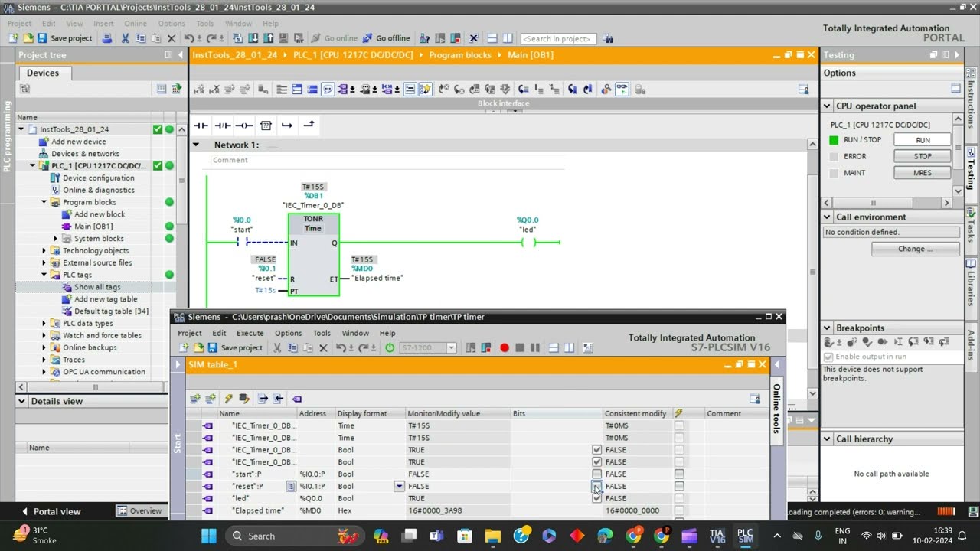Collapse the Program blocks tree node
The width and height of the screenshot is (980, 551).
pos(44,202)
